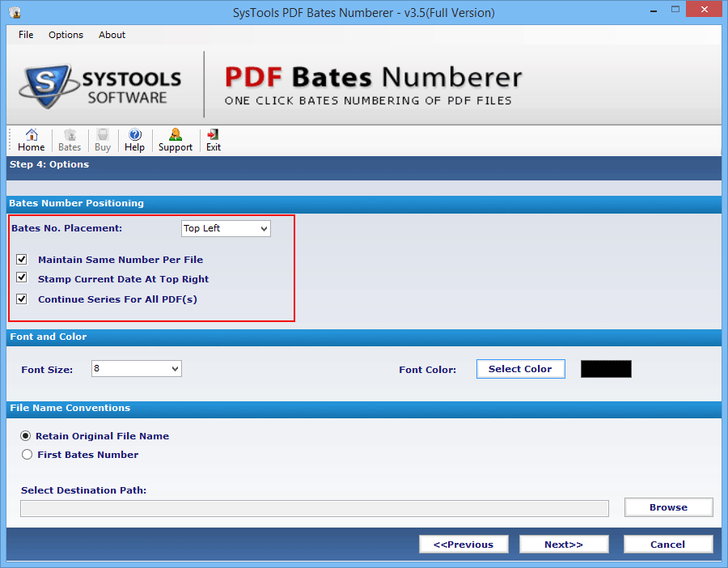Open the Font Size dropdown
Screen dimensions: 728x568
tap(137, 369)
